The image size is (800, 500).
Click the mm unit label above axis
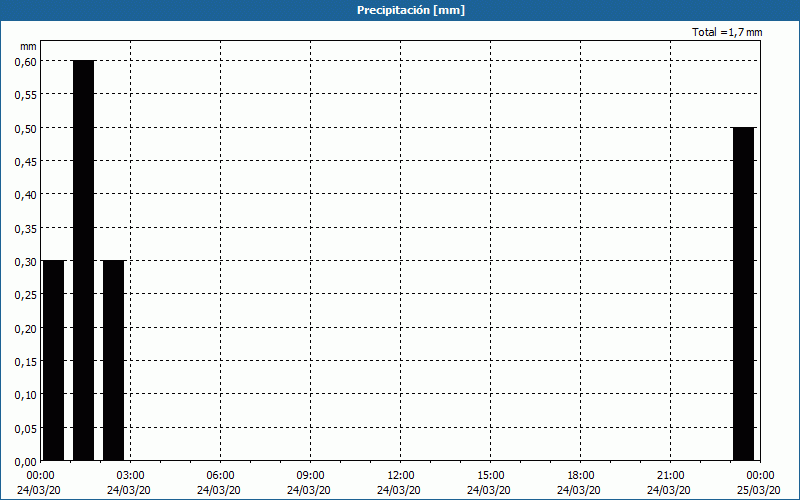point(28,46)
